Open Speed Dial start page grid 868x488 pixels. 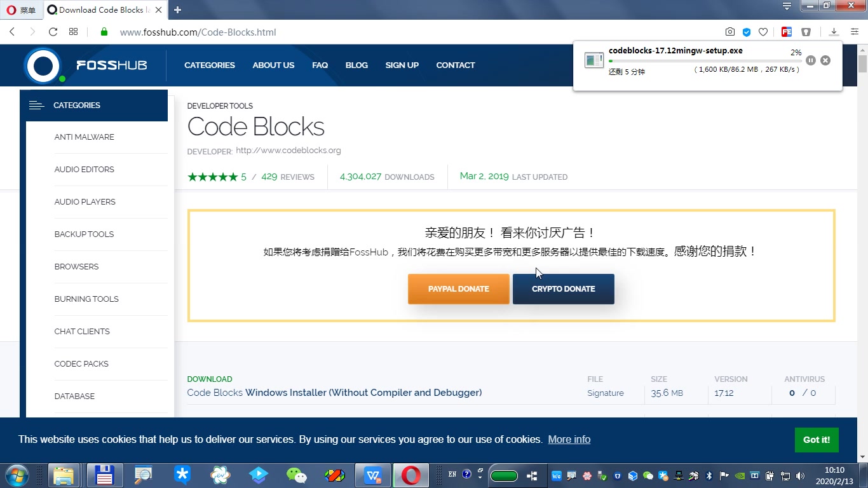73,32
